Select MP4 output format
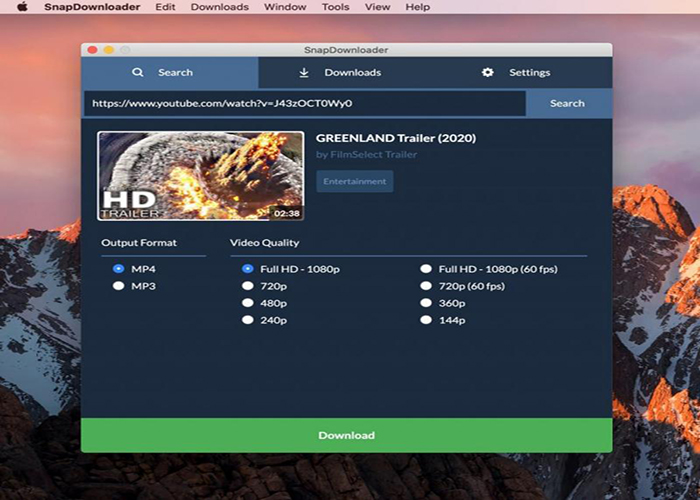This screenshot has height=500, width=700. 118,269
